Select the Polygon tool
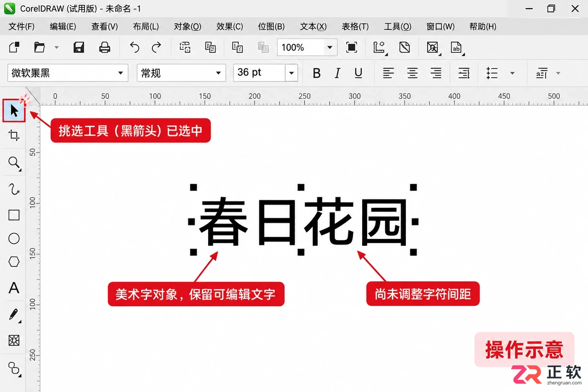The width and height of the screenshot is (588, 392). pyautogui.click(x=14, y=262)
